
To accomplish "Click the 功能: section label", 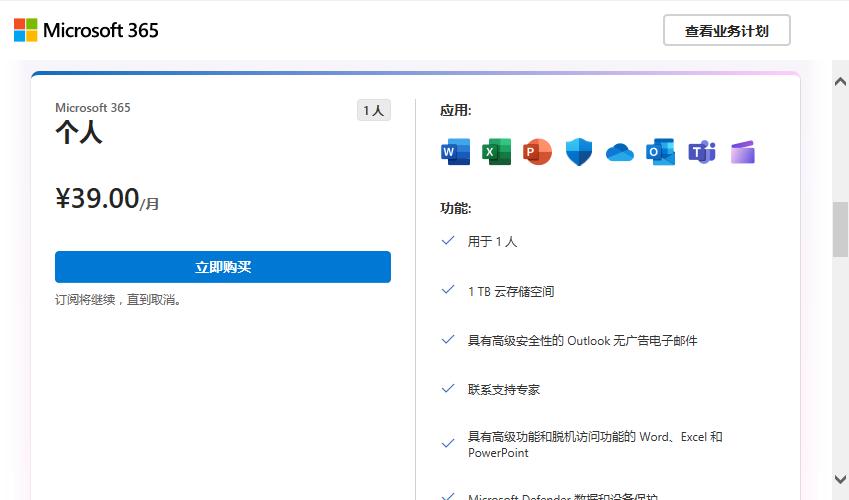I will (455, 208).
